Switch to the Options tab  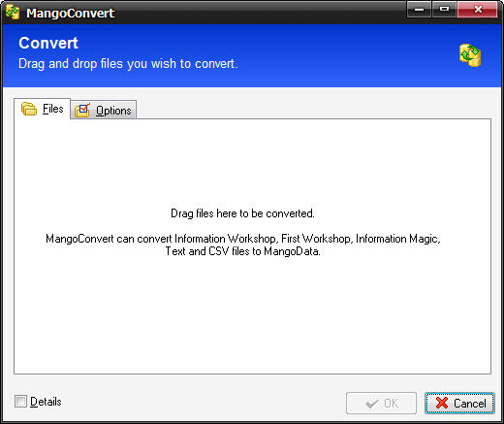[104, 110]
